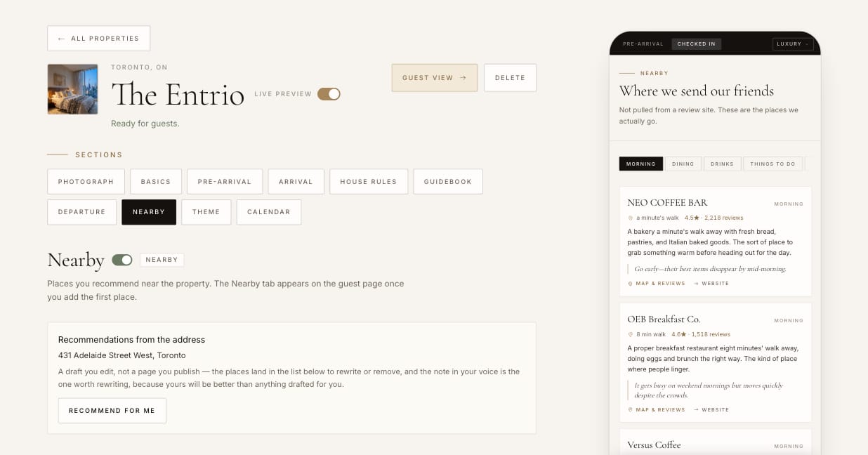
Task: Click 2,218 reviews text
Action: [723, 218]
